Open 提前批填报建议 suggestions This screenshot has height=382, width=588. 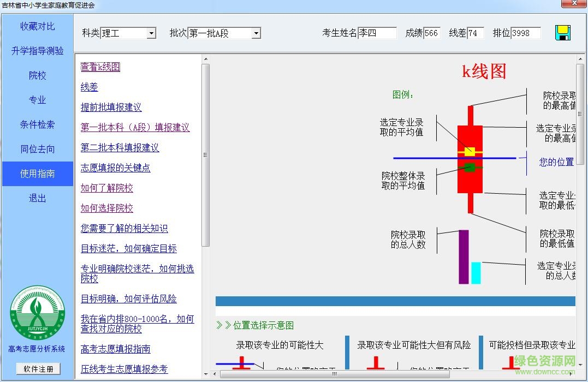point(111,107)
